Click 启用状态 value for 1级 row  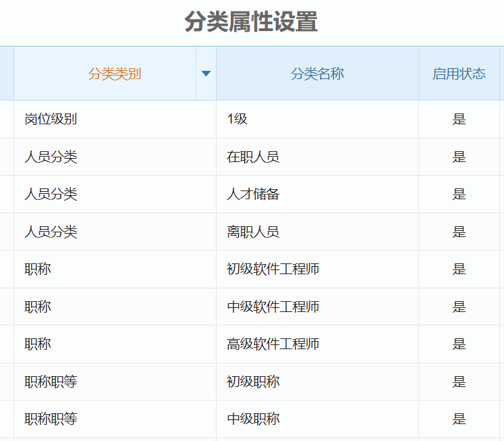[x=459, y=120]
